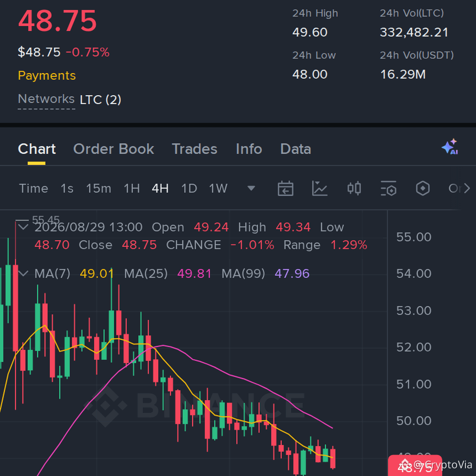Select the 1H interval
Image resolution: width=476 pixels, height=476 pixels.
131,188
